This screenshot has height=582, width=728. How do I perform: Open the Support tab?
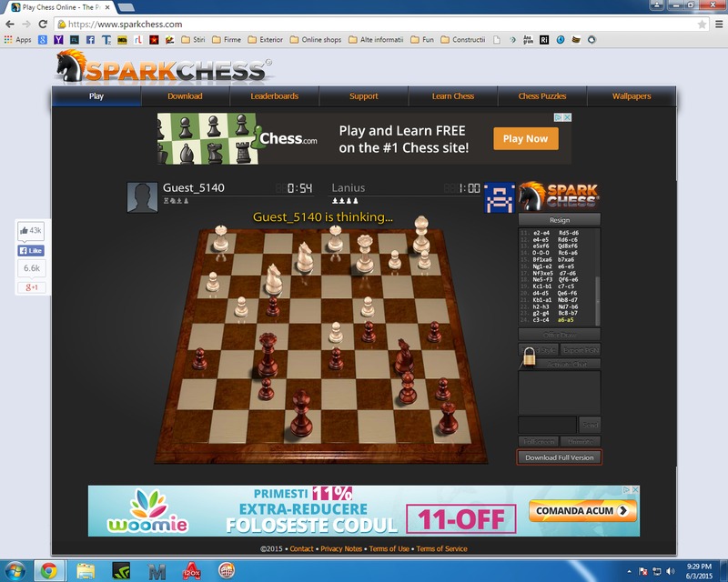click(x=363, y=96)
